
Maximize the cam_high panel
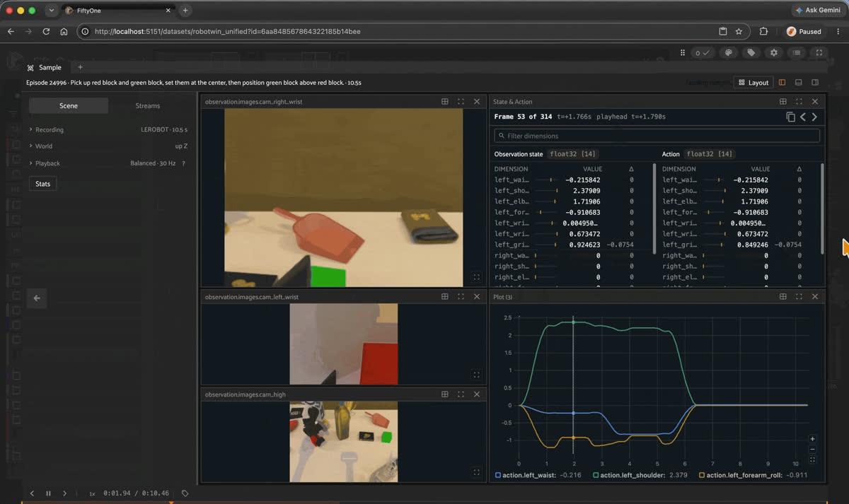pos(461,394)
